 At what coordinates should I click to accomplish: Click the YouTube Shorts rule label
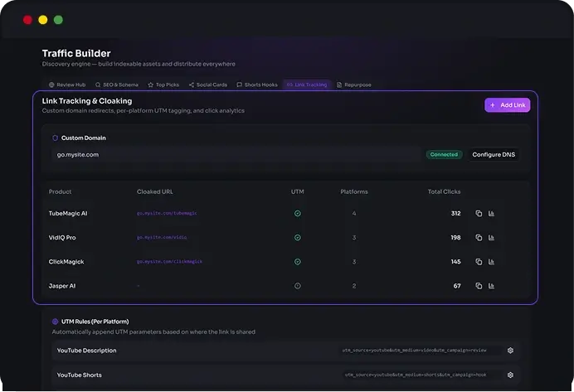(79, 375)
